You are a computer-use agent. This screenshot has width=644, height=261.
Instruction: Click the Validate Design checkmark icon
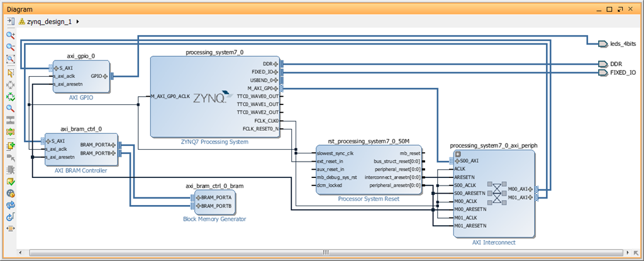click(x=10, y=181)
